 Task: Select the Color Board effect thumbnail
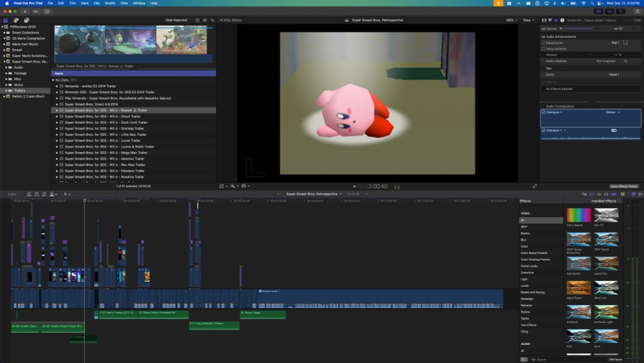point(579,215)
